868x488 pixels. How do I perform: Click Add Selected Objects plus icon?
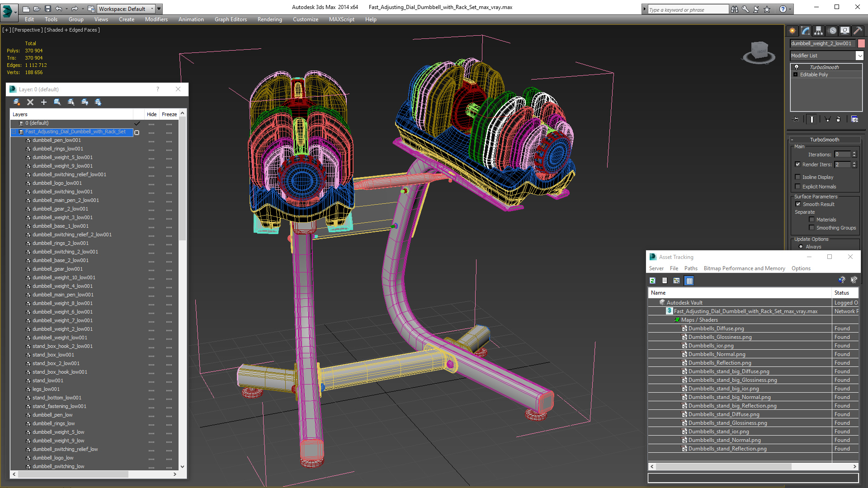44,102
